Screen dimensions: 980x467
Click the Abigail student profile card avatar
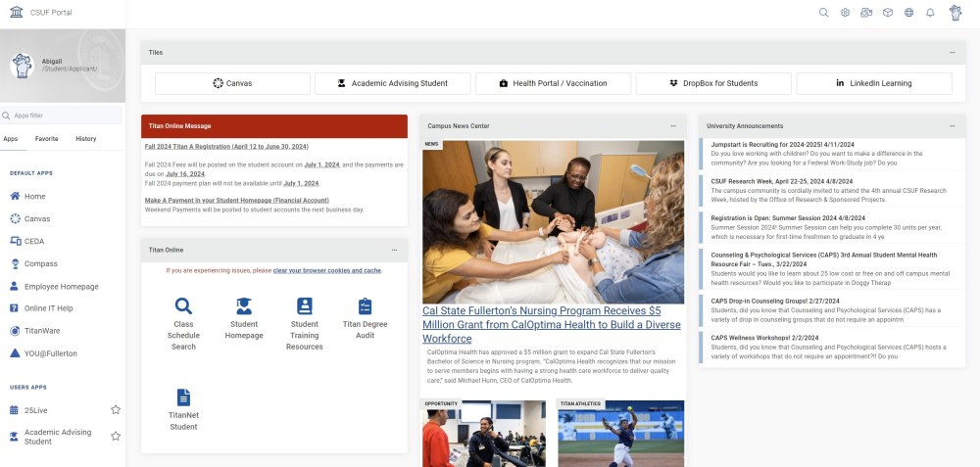[x=22, y=66]
